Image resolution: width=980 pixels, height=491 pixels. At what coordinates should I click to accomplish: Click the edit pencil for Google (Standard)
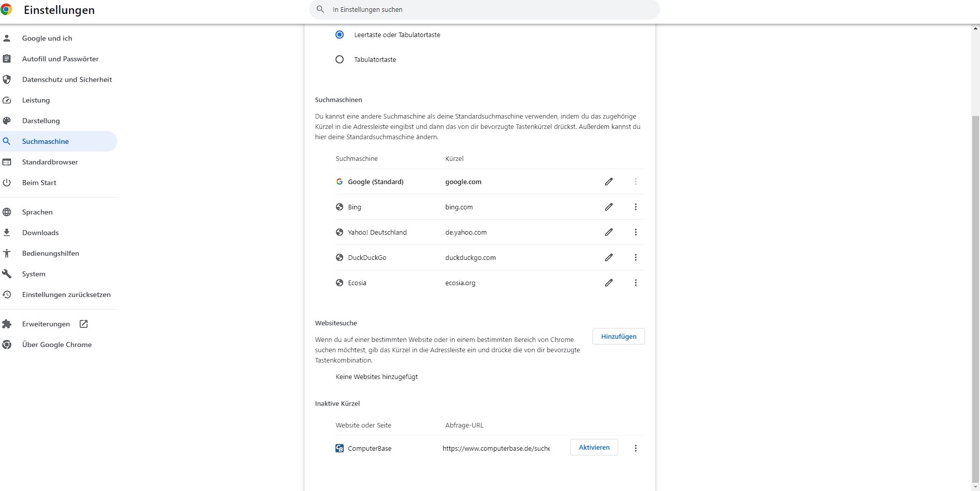(x=609, y=182)
